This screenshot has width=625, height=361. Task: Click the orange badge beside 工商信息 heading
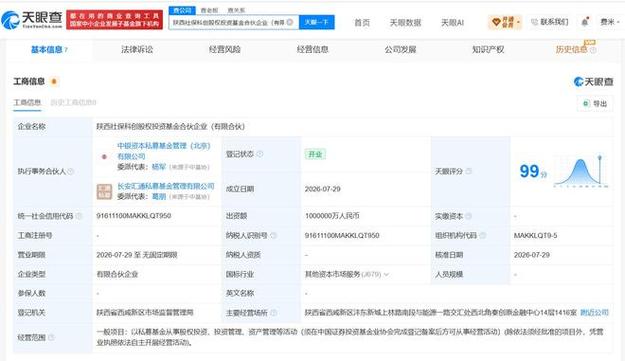[54, 82]
